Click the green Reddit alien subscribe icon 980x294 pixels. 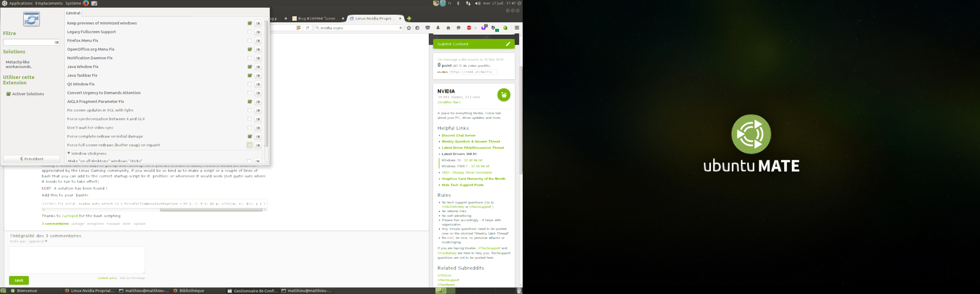pos(504,95)
